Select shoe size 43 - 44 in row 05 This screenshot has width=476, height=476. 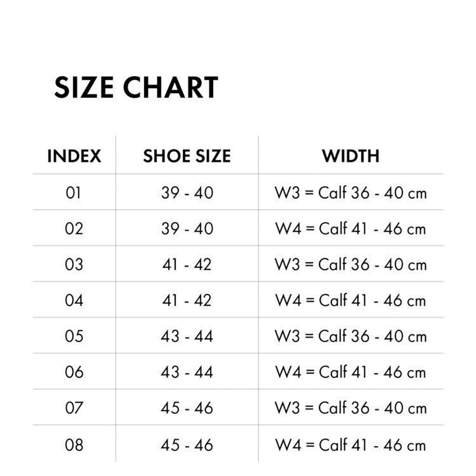coord(187,336)
